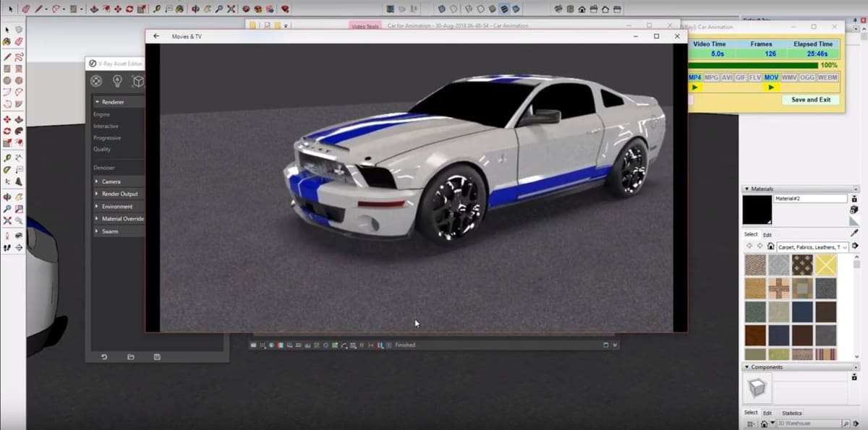Click the reset arrow icon at Asset Editor bottom
The height and width of the screenshot is (430, 868).
pyautogui.click(x=103, y=357)
